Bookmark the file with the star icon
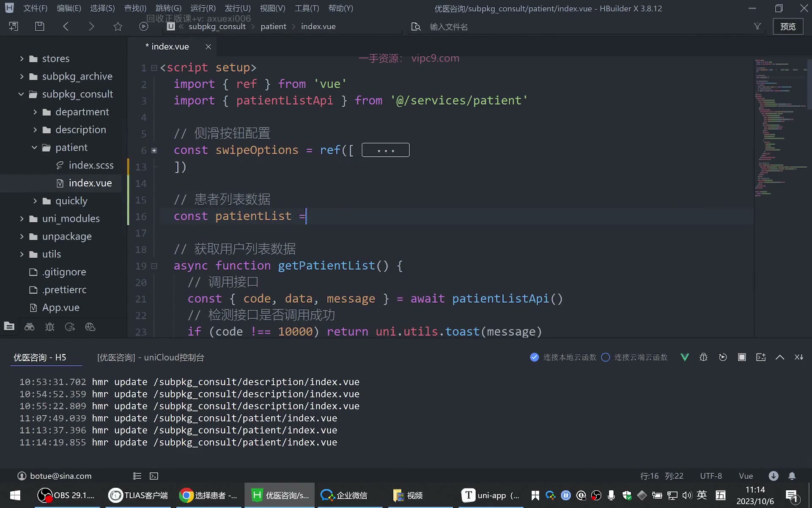 click(118, 26)
